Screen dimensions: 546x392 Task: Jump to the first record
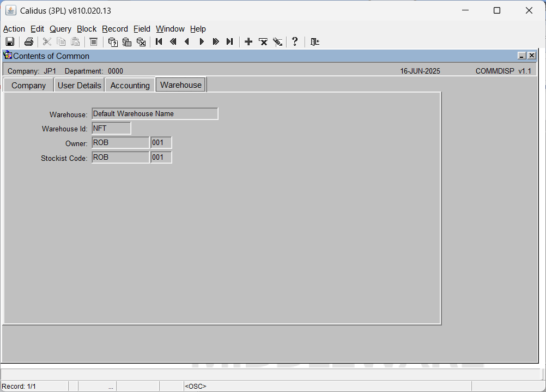159,42
